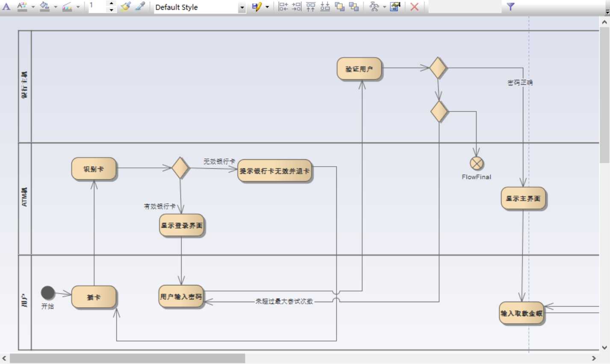Viewport: 610px width, 364px height.
Task: Click the bring to front icon
Action: [339, 6]
